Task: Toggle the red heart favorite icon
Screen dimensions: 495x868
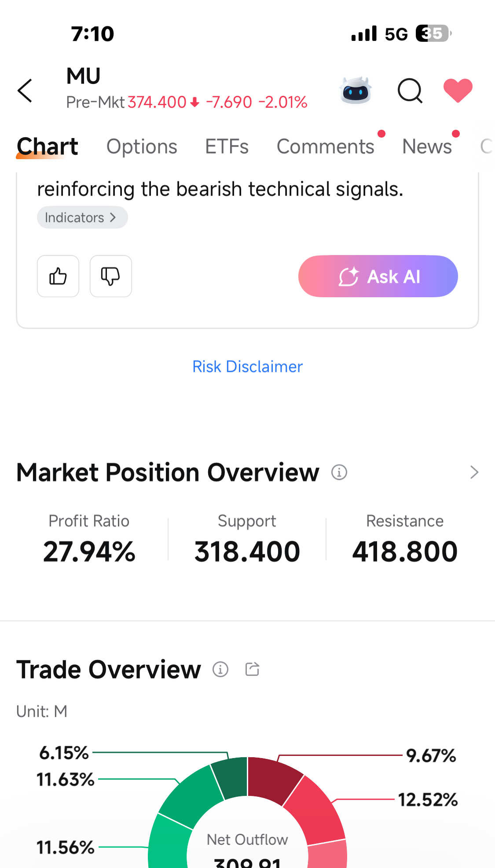Action: pos(458,90)
